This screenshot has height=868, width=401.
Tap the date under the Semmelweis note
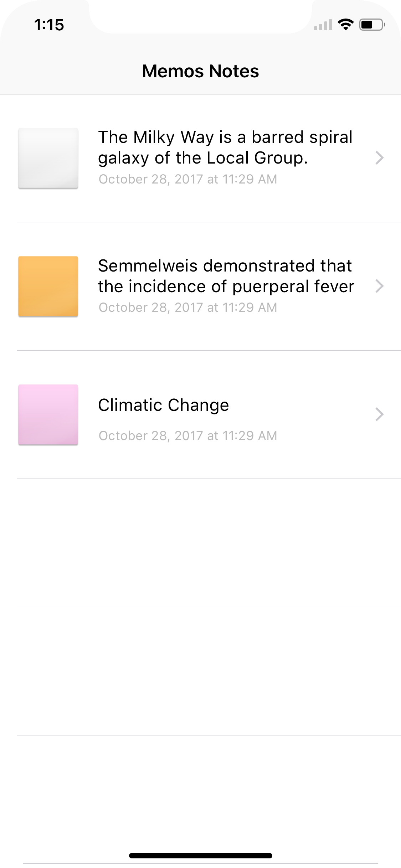188,308
